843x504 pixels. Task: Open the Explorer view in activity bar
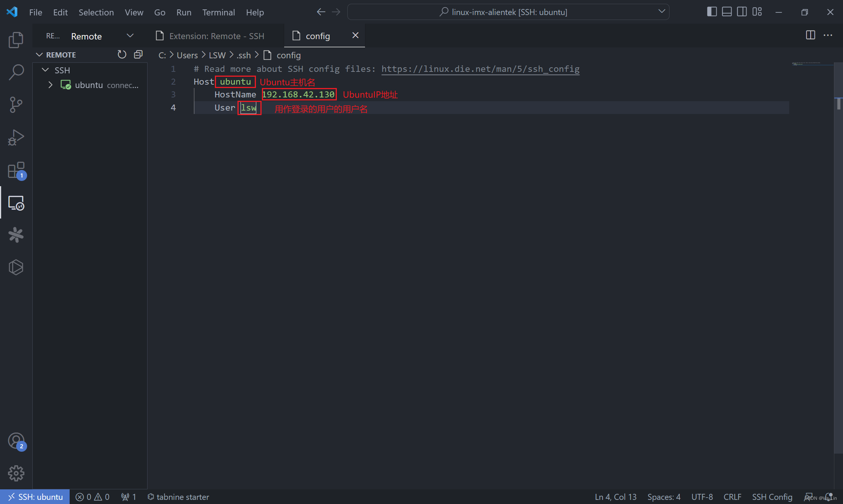[x=16, y=40]
